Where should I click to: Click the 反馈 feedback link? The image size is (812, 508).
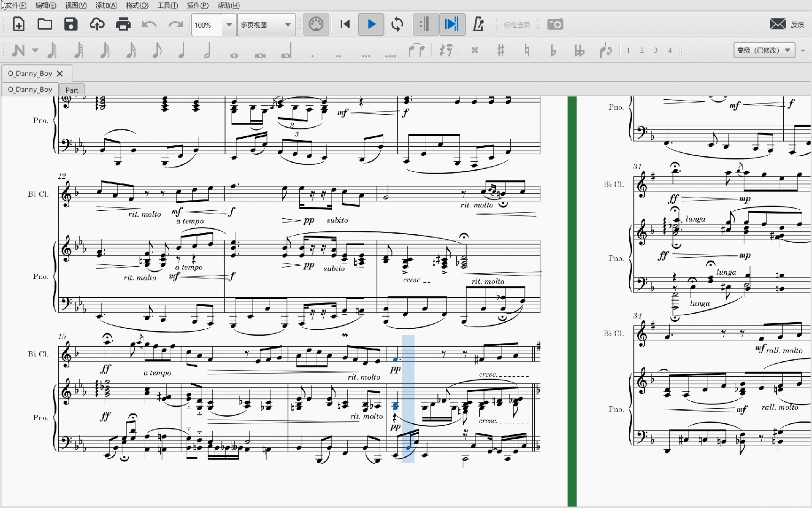(x=797, y=24)
